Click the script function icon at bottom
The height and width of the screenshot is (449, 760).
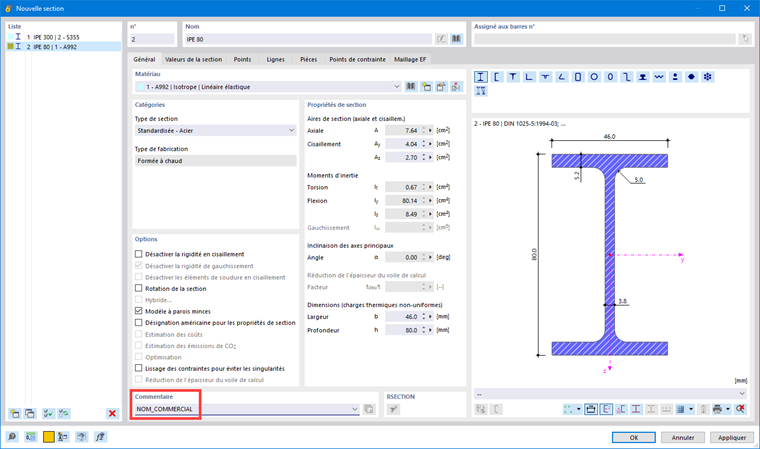click(x=100, y=437)
